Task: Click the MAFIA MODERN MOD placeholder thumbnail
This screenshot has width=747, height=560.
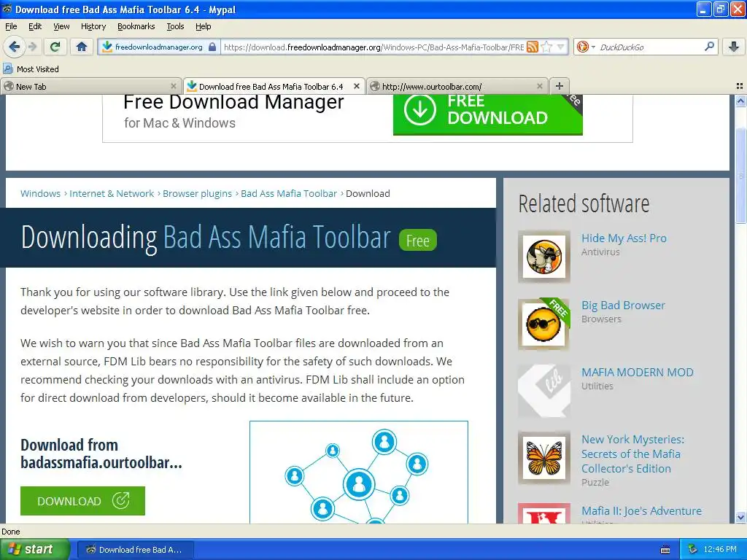Action: point(544,392)
